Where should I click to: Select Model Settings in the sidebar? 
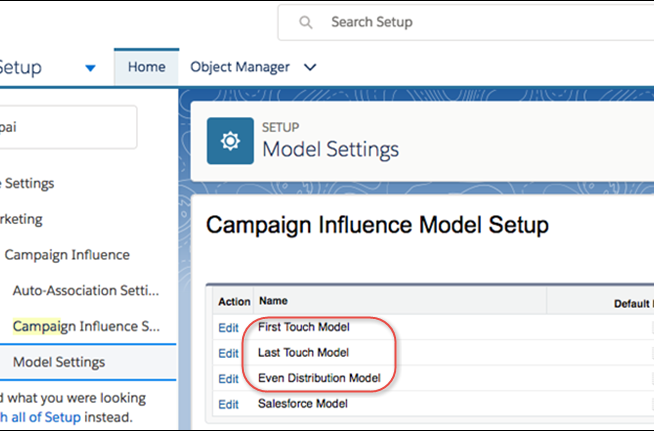pos(88,362)
